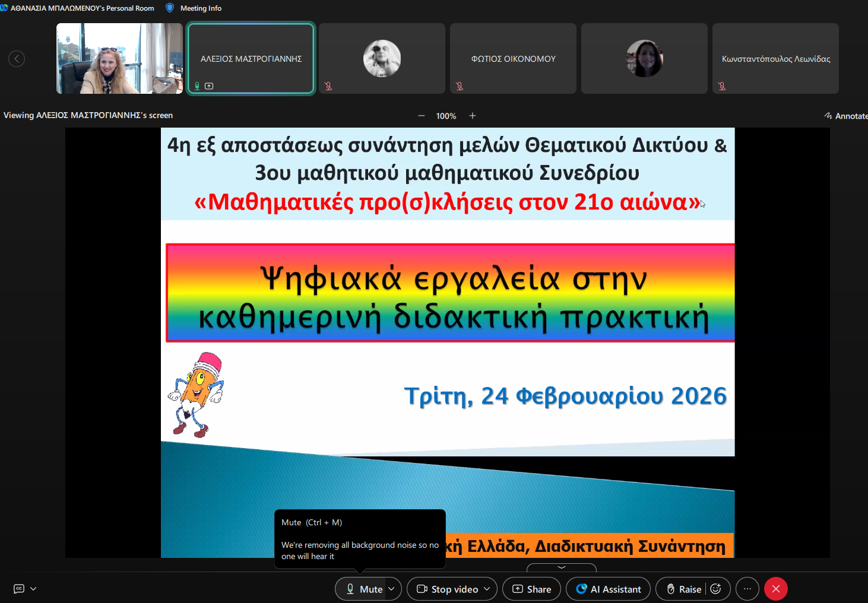This screenshot has width=868, height=603.
Task: Click the reactions emoji icon
Action: 716,589
